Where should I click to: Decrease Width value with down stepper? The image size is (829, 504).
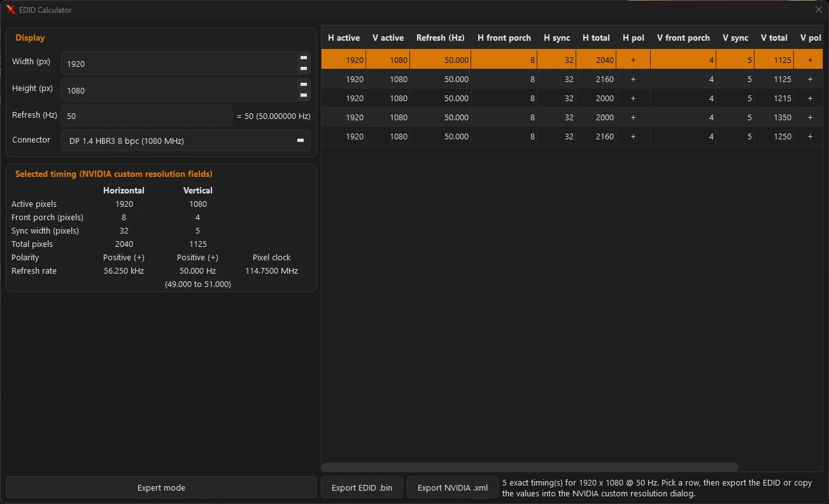pos(304,69)
